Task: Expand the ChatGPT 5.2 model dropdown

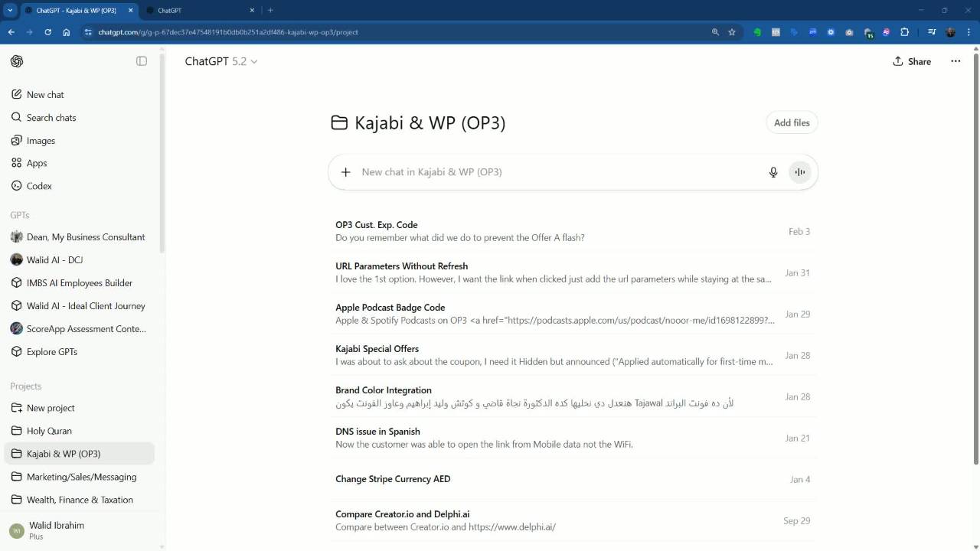Action: (x=221, y=61)
